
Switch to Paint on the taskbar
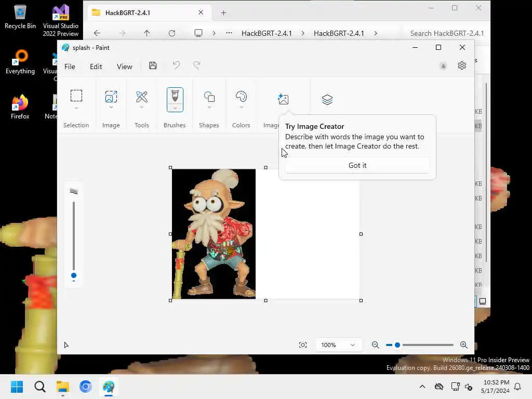109,387
